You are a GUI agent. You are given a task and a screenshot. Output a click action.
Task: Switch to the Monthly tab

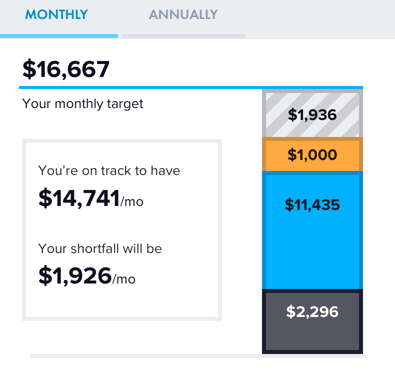[57, 15]
